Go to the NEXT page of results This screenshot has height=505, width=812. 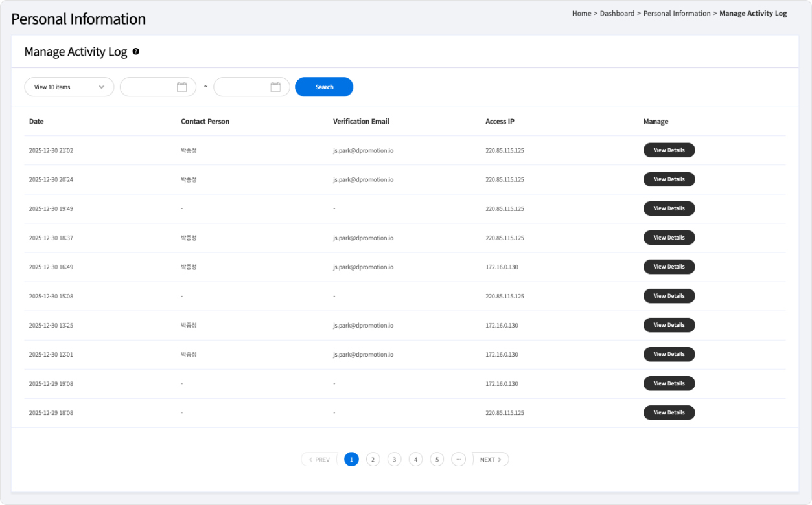pos(491,460)
